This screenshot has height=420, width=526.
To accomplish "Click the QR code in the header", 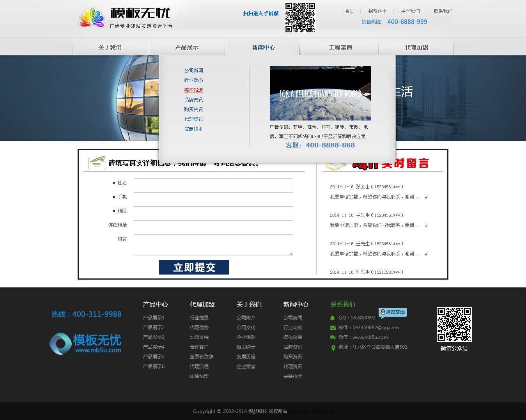I will click(x=300, y=18).
